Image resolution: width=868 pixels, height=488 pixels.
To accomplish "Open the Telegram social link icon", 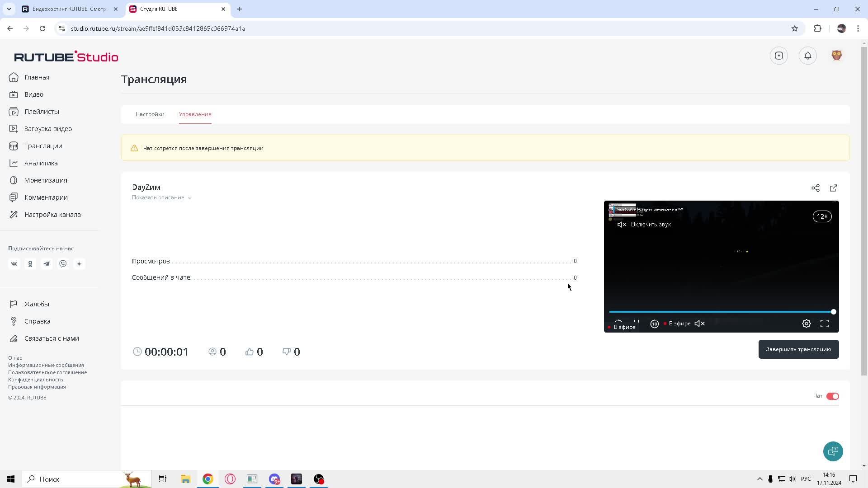I will point(47,264).
